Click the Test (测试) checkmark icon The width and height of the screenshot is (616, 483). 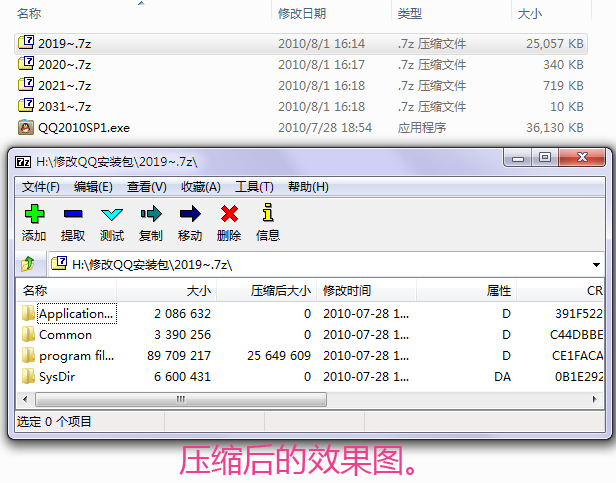click(112, 214)
